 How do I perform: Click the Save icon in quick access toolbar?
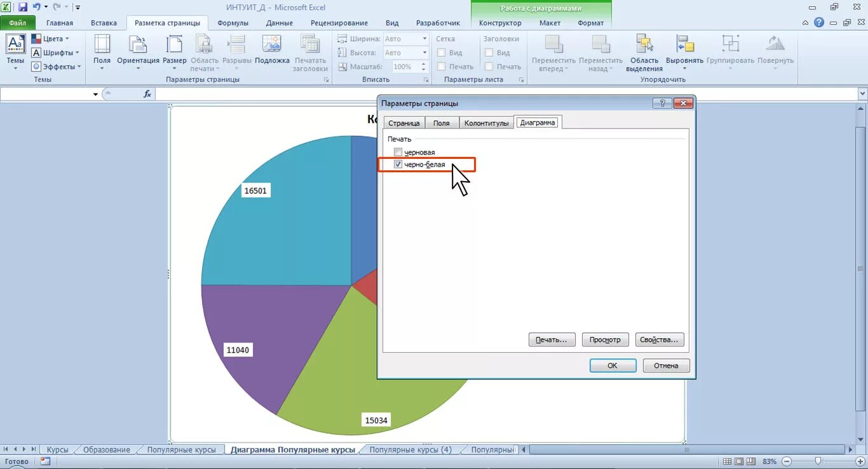coord(23,7)
